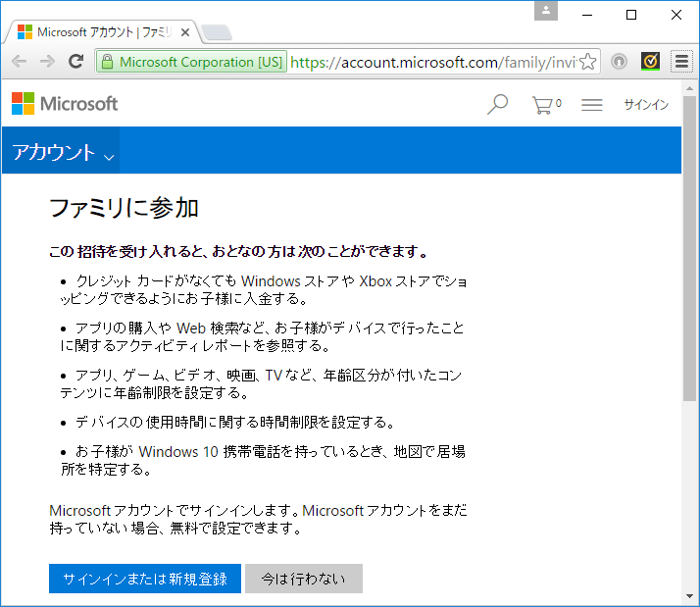Select the Microsoft アカウント browser tab

104,32
